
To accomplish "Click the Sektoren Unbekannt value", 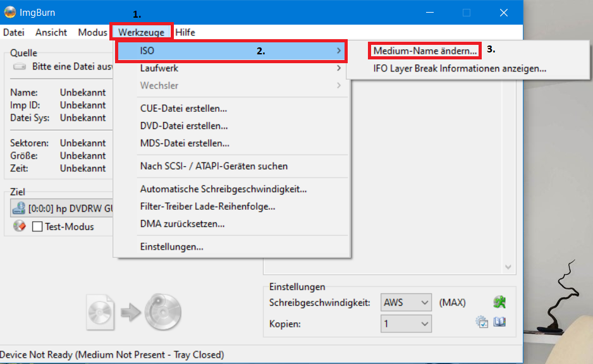I will pyautogui.click(x=83, y=143).
